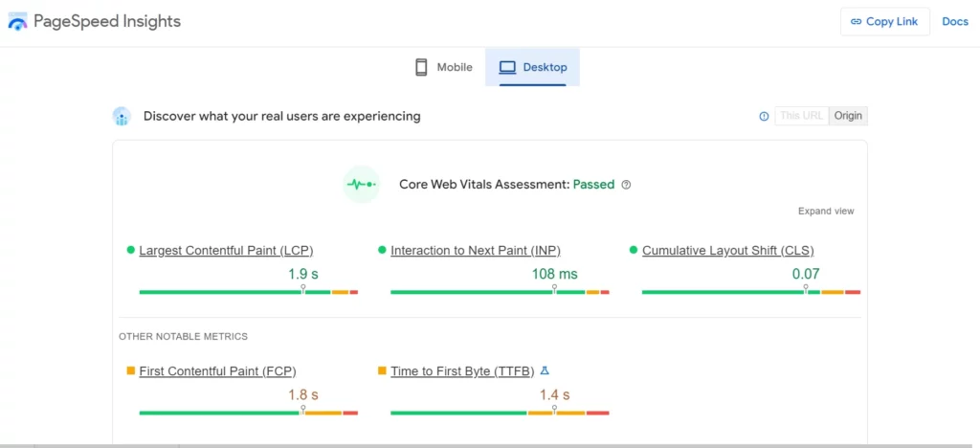Click the LCP distribution bar
The image size is (980, 448).
(x=249, y=292)
